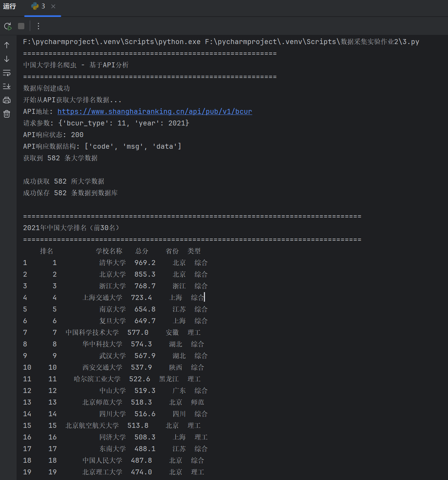Toggle soft-wrap for console output
Viewport: 448px width, 480px height.
tap(7, 73)
